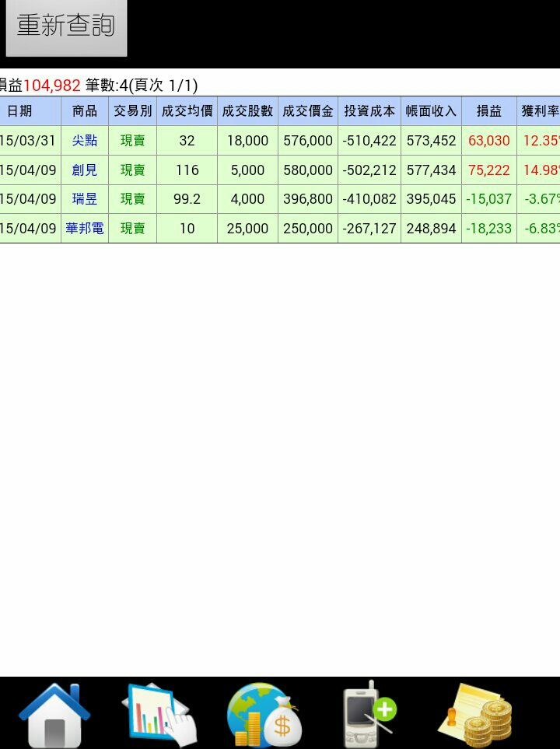Click the cost value -267,127
Screen dimensions: 560x749
369,229
